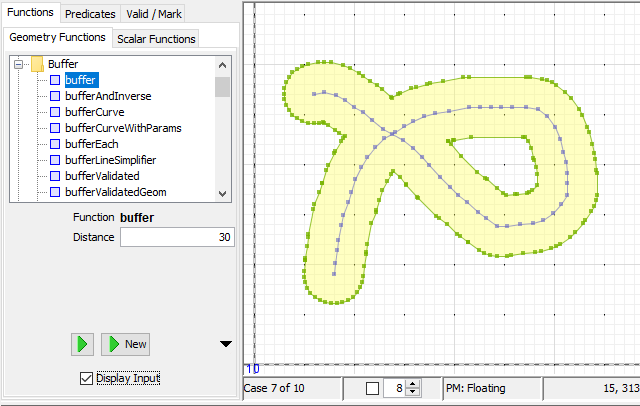Viewport: 640px width, 406px height.
Task: Select bufferAndInverse in the function tree
Action: tap(108, 96)
